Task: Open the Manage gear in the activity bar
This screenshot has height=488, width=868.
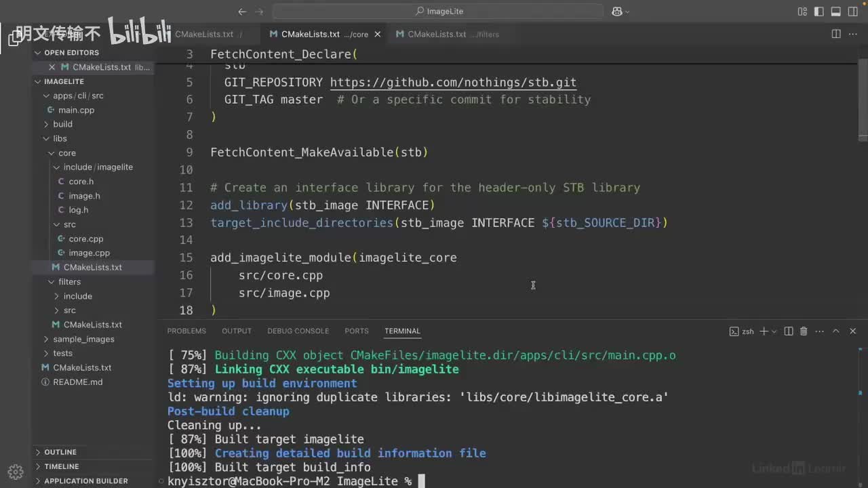Action: 16,472
